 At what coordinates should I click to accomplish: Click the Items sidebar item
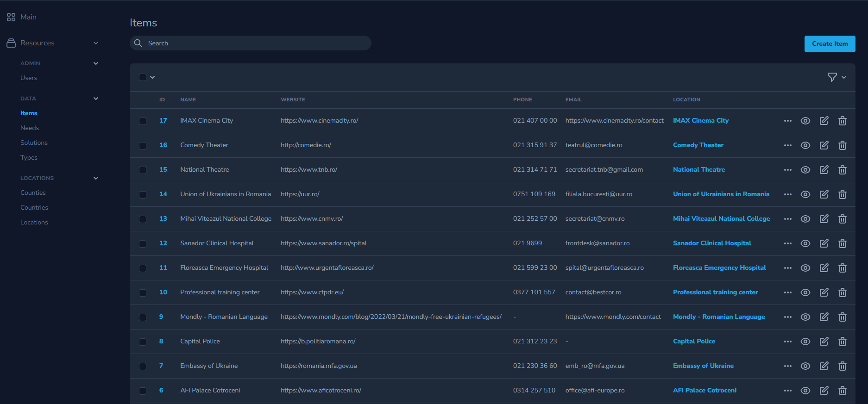[29, 113]
